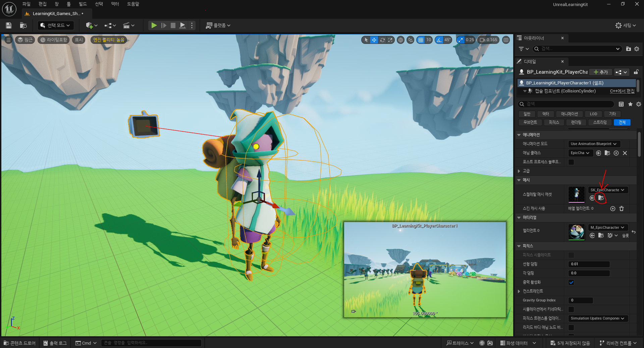Select the 캡슐 컴포넌트 (CollisionCylinder) row

[x=576, y=91]
